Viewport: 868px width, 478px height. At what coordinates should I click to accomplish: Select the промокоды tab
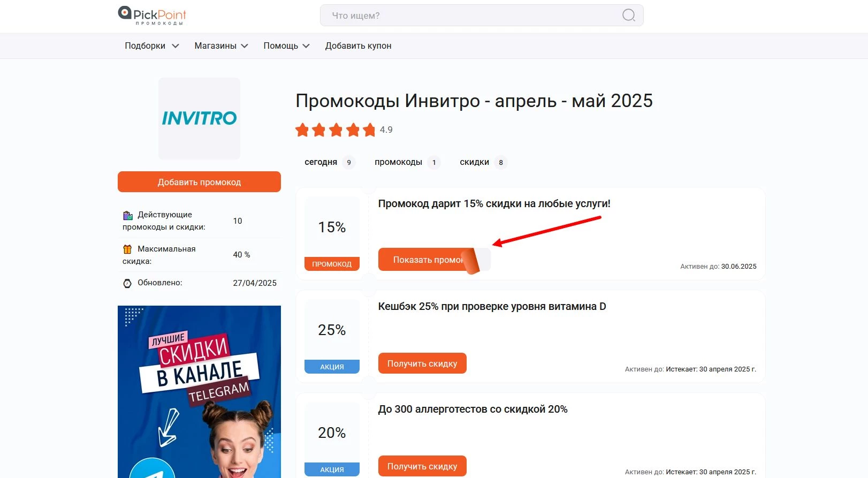click(407, 162)
